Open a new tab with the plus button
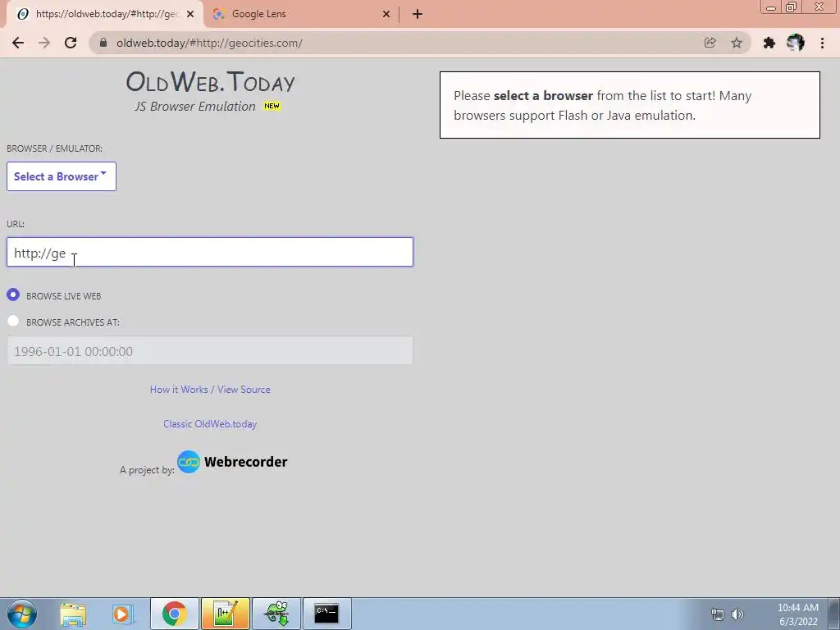 click(418, 14)
